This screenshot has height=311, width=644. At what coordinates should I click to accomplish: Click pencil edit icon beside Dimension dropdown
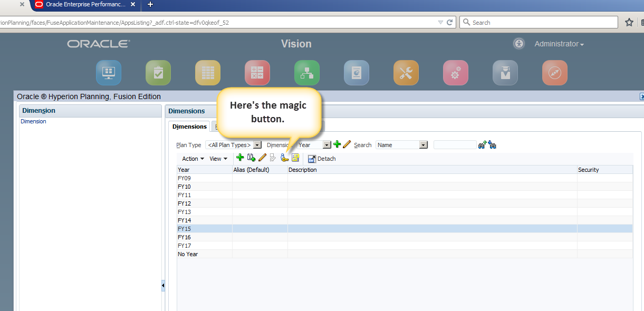(x=347, y=144)
